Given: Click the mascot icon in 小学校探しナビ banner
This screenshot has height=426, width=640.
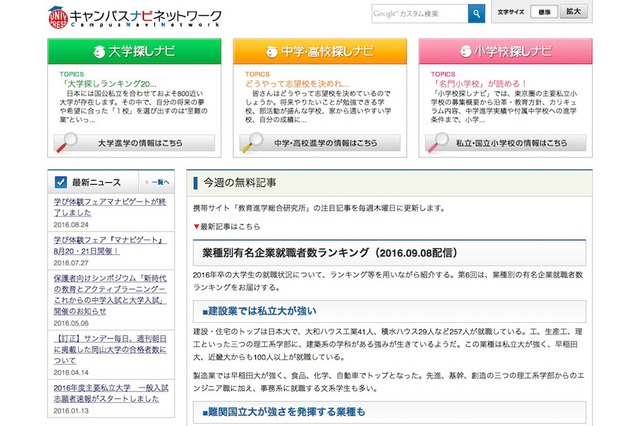Looking at the screenshot, I should 466,52.
